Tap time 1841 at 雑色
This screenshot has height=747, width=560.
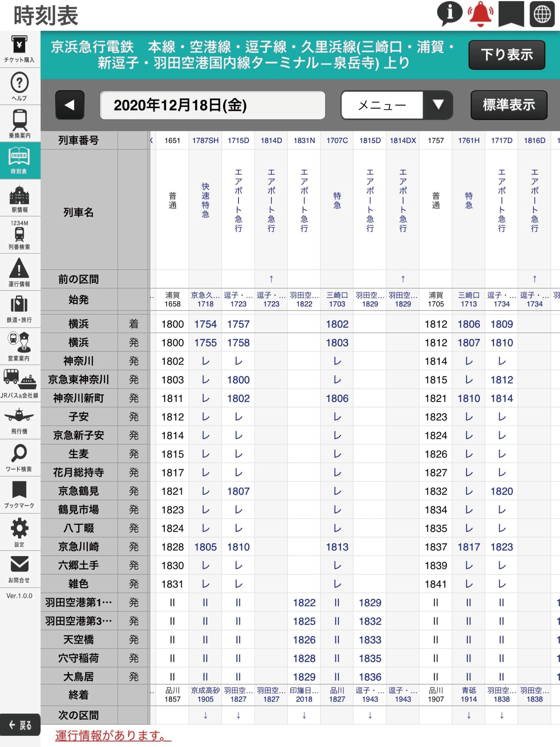coord(436,584)
